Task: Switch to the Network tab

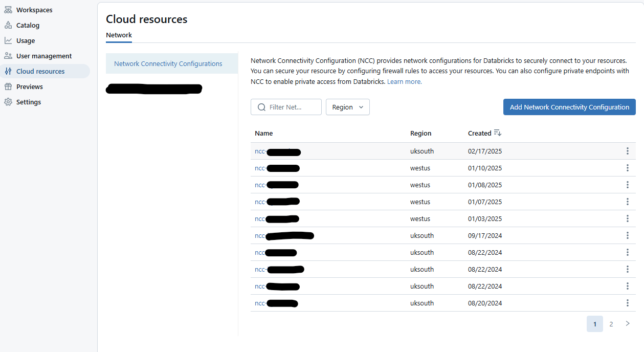Action: (119, 35)
